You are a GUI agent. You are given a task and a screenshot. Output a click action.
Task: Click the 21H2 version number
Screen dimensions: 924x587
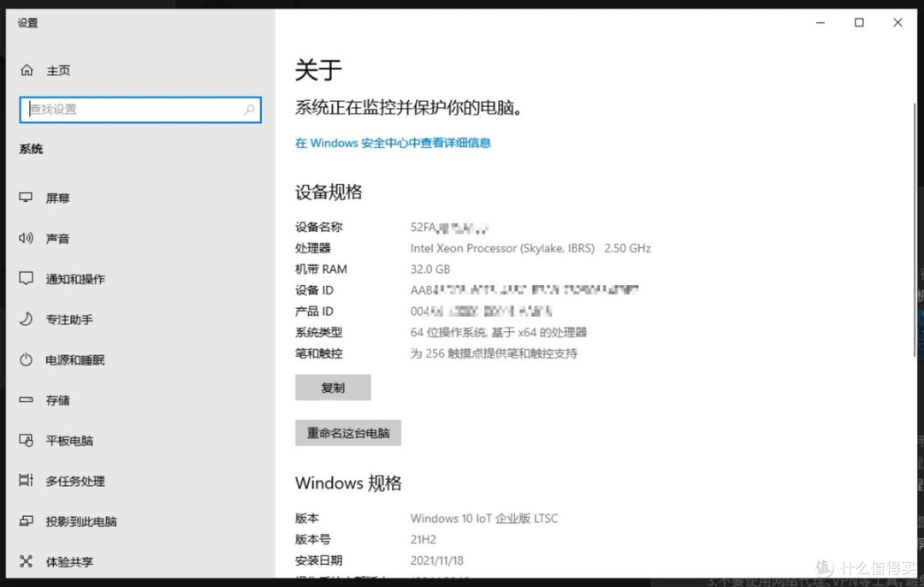tap(423, 539)
